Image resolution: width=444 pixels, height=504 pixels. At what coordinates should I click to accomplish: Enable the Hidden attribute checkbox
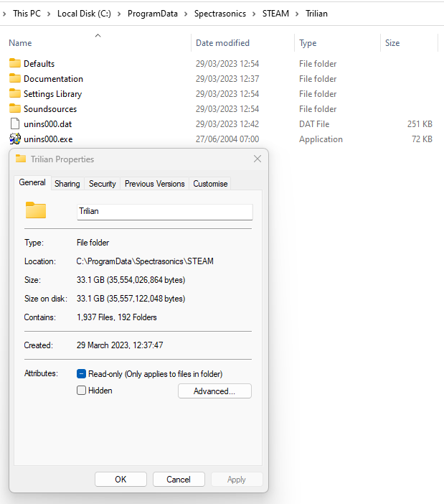[81, 391]
